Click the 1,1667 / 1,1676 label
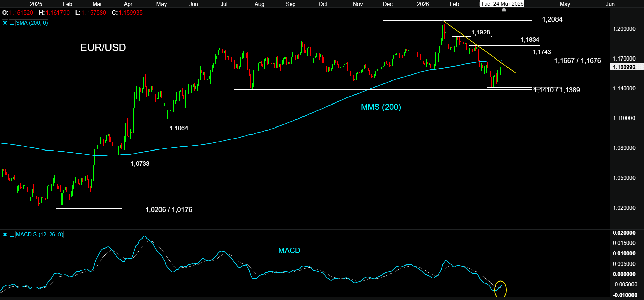644x300 pixels. [x=577, y=61]
